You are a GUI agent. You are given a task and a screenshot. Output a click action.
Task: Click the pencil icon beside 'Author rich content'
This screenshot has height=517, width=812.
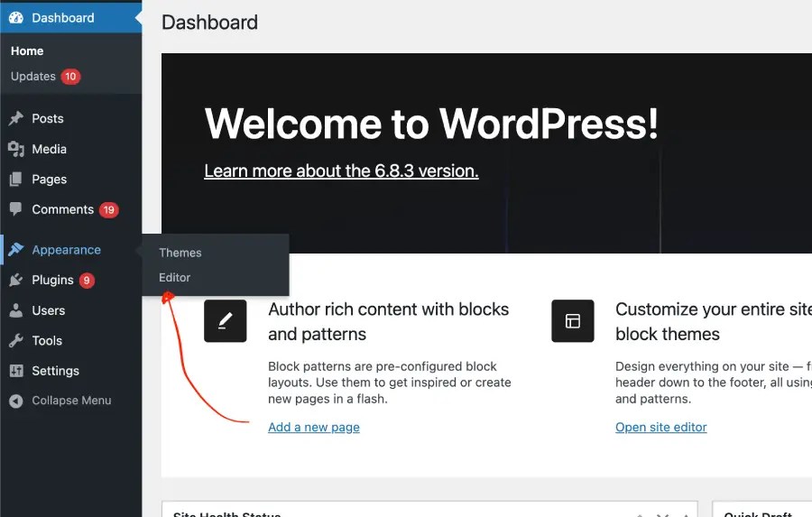(226, 321)
